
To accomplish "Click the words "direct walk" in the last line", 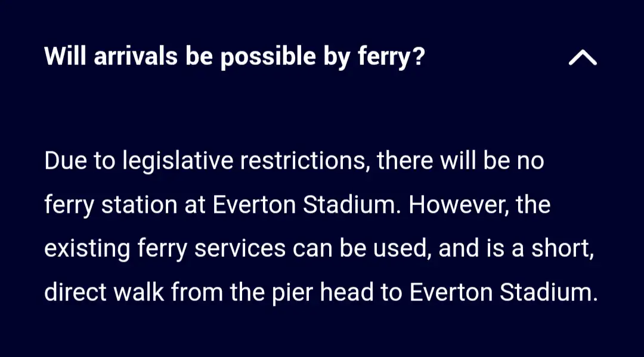I will tap(104, 293).
